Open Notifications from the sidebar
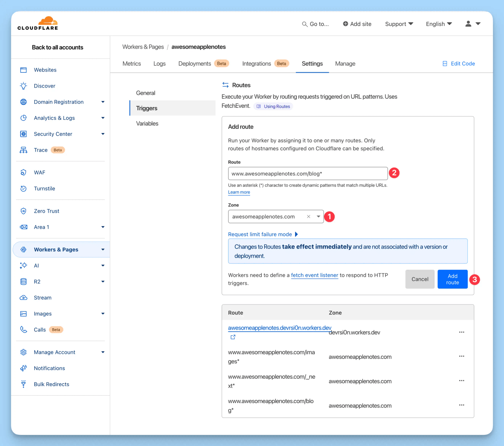This screenshot has height=446, width=504. (x=49, y=368)
